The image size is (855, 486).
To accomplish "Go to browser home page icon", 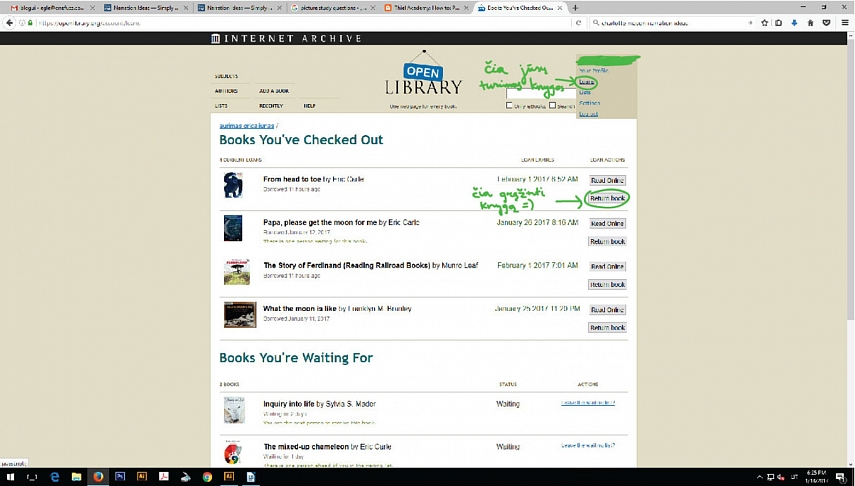I will coord(810,23).
